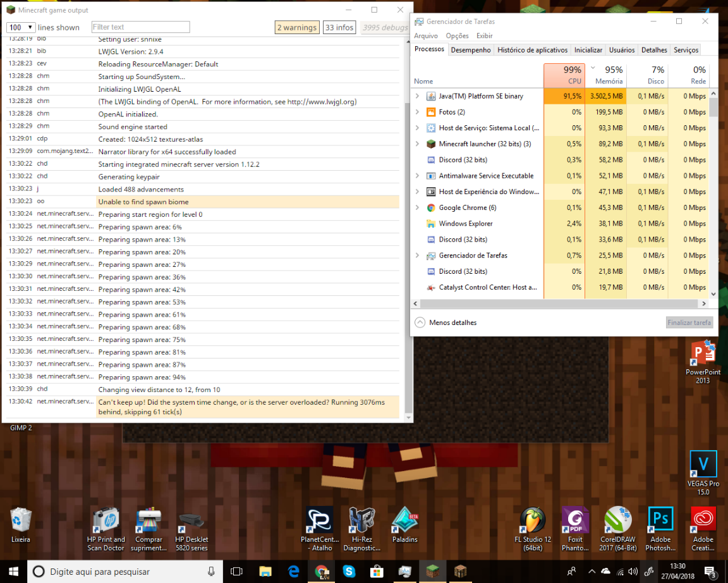Show hidden system tray icons chevron
The width and height of the screenshot is (728, 583).
coord(591,572)
